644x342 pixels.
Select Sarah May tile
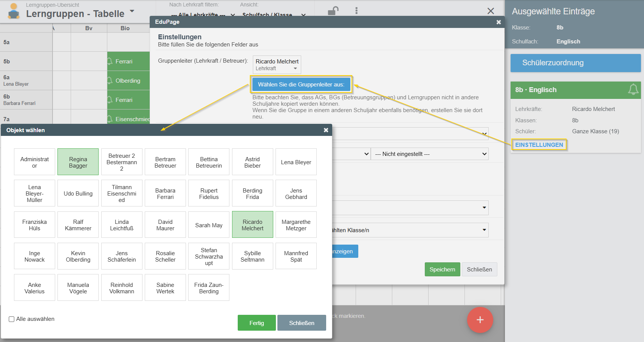click(209, 225)
